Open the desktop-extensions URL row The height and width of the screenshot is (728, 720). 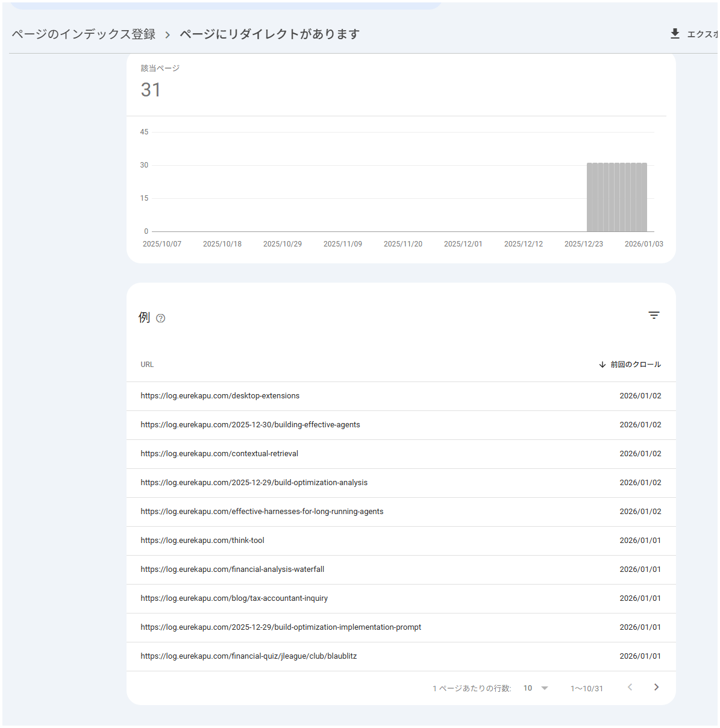click(x=220, y=396)
